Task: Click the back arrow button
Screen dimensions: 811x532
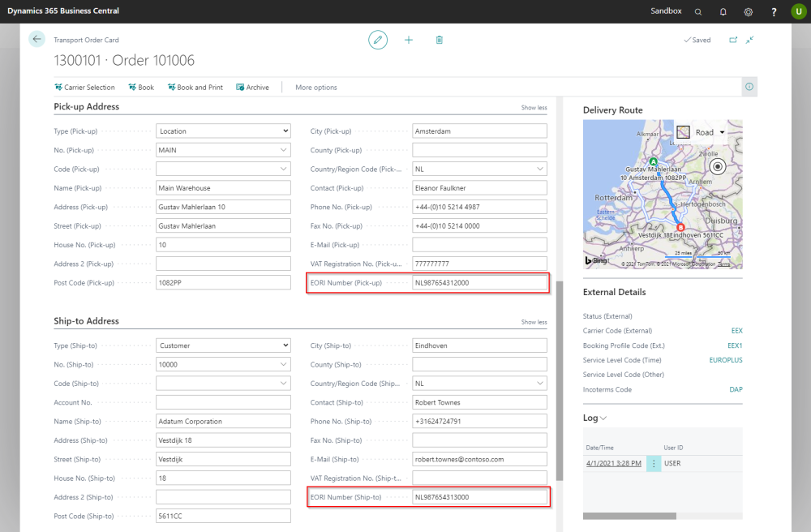Action: [x=36, y=39]
